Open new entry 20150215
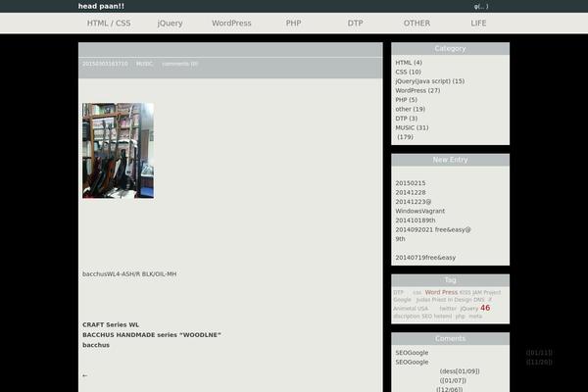 pyautogui.click(x=411, y=183)
